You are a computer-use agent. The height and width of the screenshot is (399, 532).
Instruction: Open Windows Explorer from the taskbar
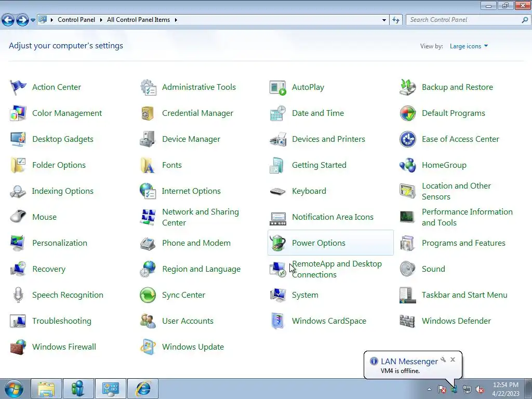(x=46, y=389)
